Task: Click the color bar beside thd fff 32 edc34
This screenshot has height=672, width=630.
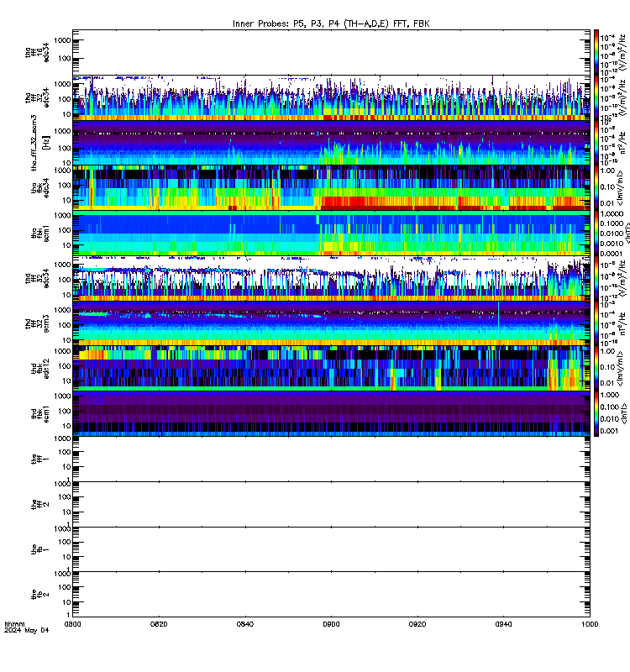Action: point(596,279)
